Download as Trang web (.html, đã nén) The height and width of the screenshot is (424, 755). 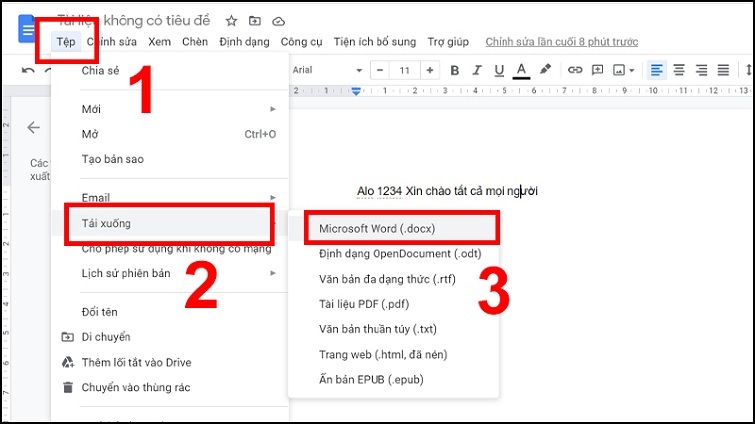[393, 355]
